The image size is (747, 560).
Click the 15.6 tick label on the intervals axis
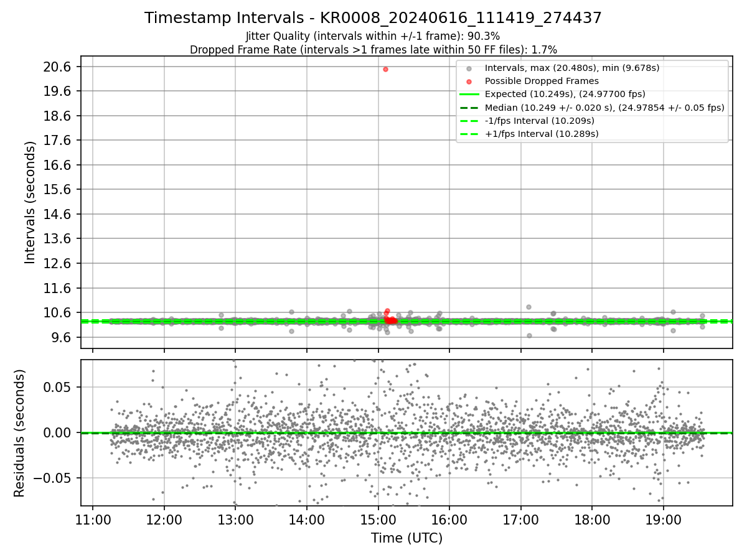tap(59, 190)
